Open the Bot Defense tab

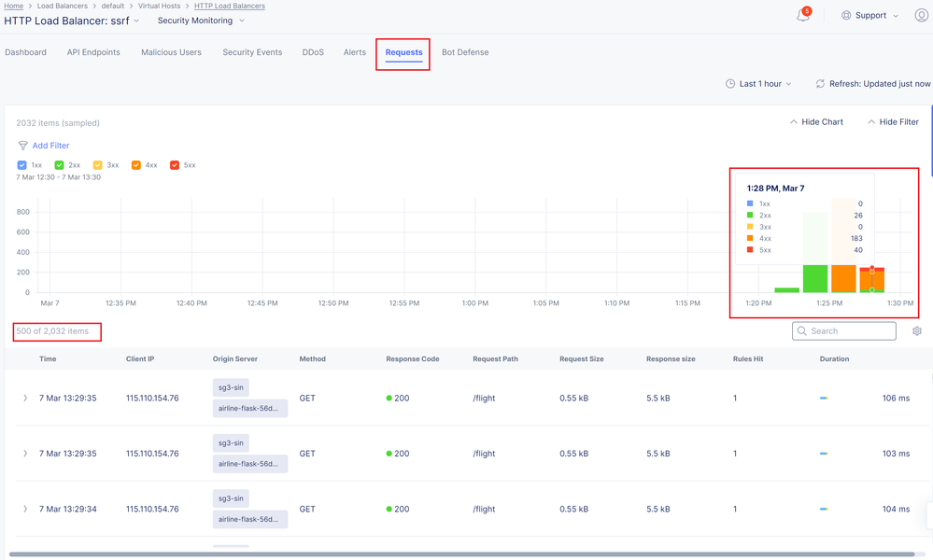pyautogui.click(x=465, y=52)
